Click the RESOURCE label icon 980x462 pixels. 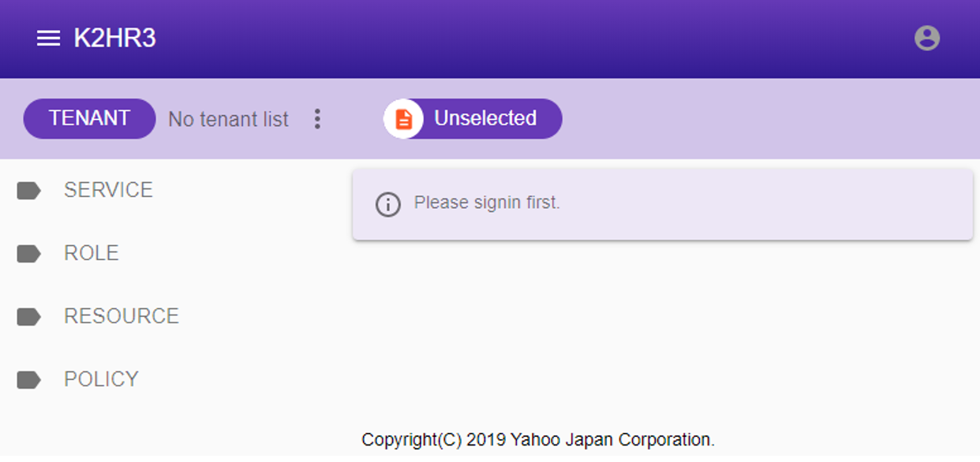pos(28,317)
